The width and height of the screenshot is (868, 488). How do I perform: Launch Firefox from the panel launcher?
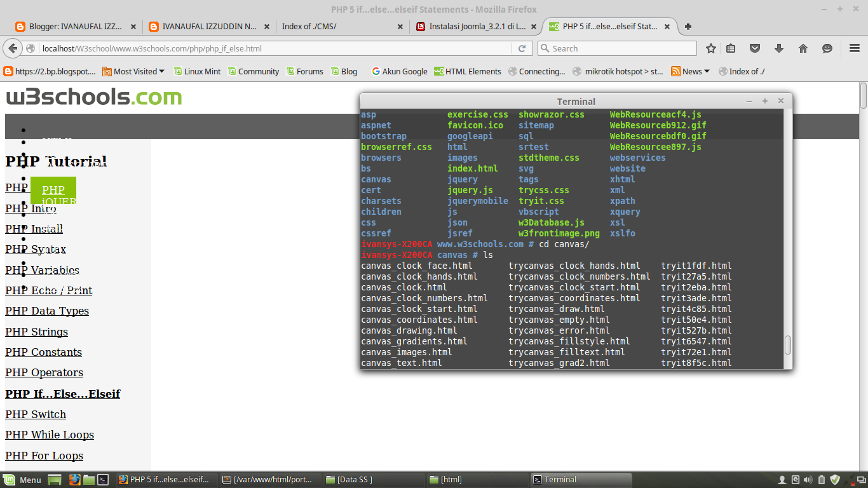click(x=74, y=480)
